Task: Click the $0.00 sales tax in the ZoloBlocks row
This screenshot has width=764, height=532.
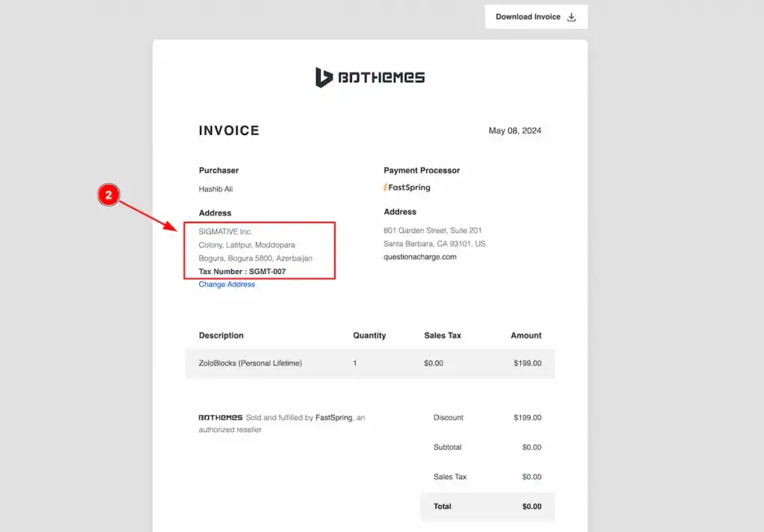Action: point(433,363)
